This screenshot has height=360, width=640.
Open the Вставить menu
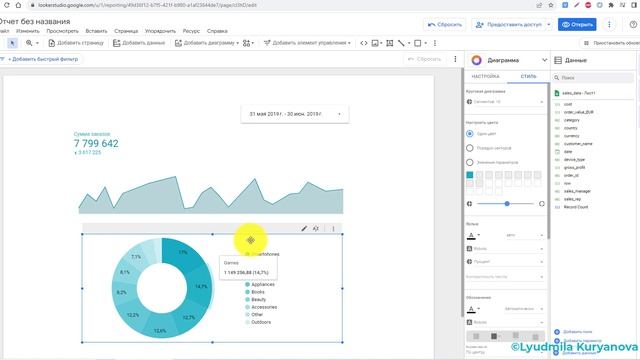(96, 31)
